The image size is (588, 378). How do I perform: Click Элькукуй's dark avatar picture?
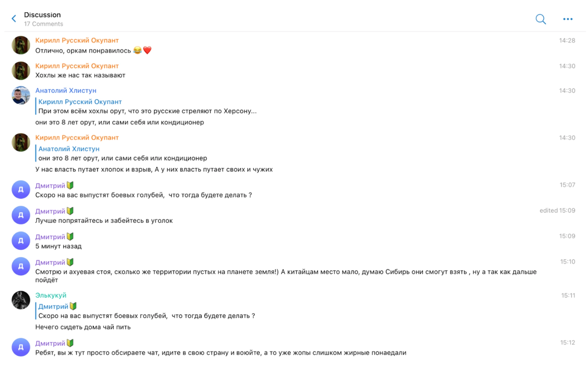(21, 300)
